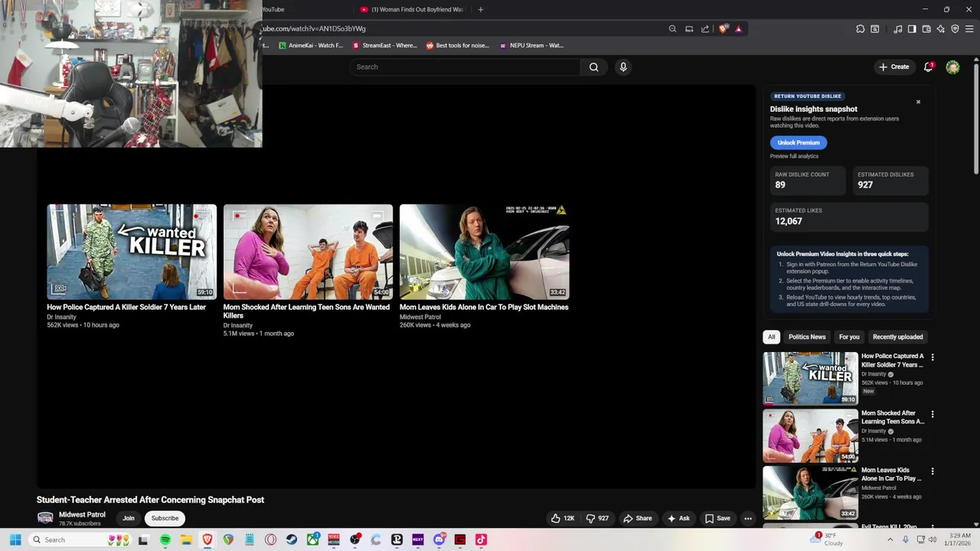The width and height of the screenshot is (980, 551).
Task: Switch to Woman Finds Out Boyfriend tab
Action: pyautogui.click(x=413, y=9)
